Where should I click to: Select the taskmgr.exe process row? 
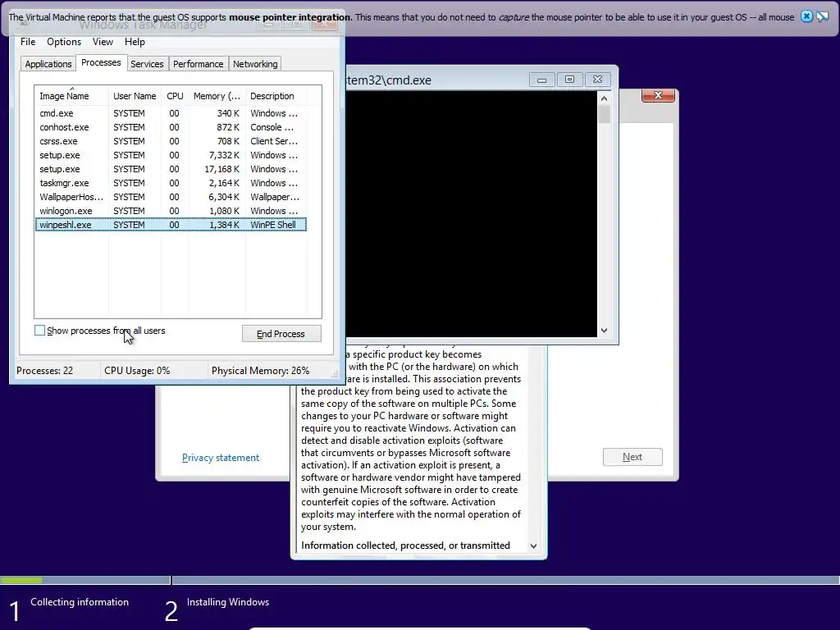click(171, 183)
